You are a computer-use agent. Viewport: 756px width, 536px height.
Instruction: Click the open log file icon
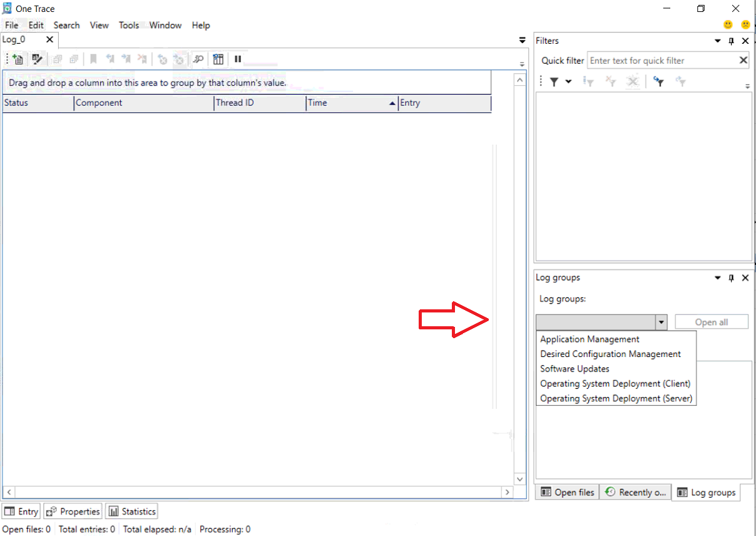point(18,59)
